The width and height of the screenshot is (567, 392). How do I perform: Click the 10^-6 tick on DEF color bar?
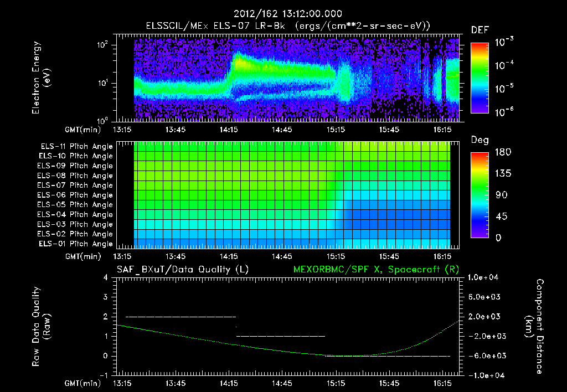coord(504,112)
